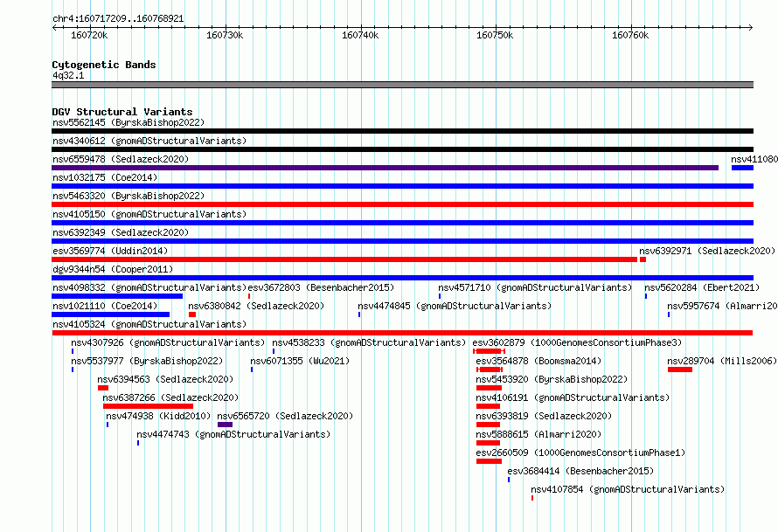Click the small red nsv6380842 marker
The width and height of the screenshot is (778, 532).
[x=192, y=314]
